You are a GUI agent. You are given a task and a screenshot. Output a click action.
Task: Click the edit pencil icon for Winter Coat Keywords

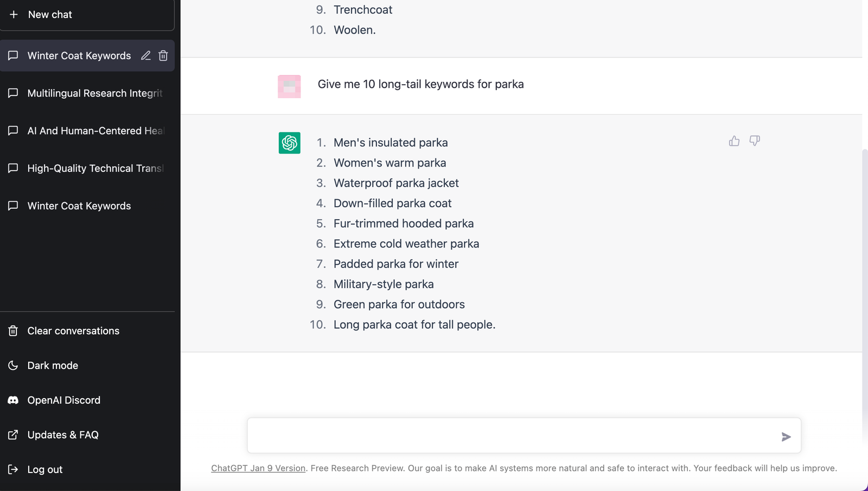tap(145, 55)
